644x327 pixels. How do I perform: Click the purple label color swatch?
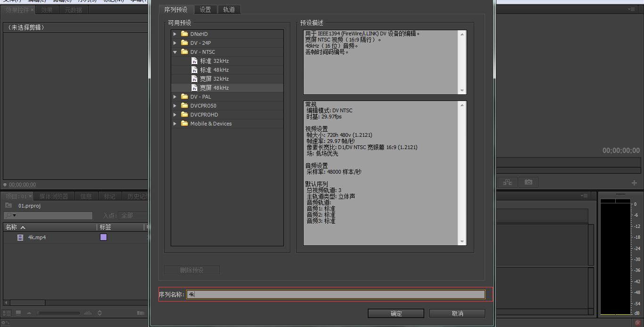click(x=103, y=237)
